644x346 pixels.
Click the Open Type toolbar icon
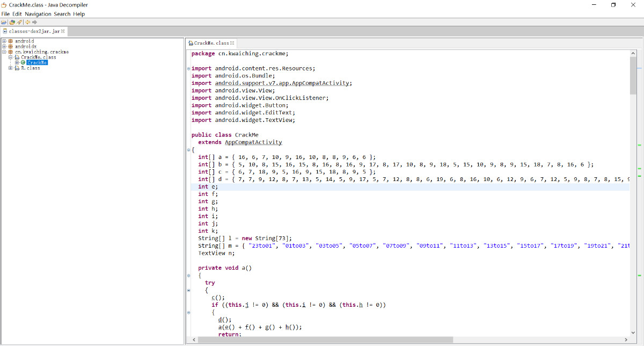pyautogui.click(x=12, y=22)
